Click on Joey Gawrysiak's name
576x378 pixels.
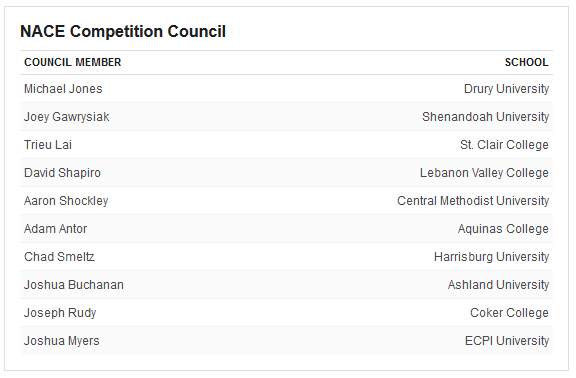pyautogui.click(x=66, y=117)
